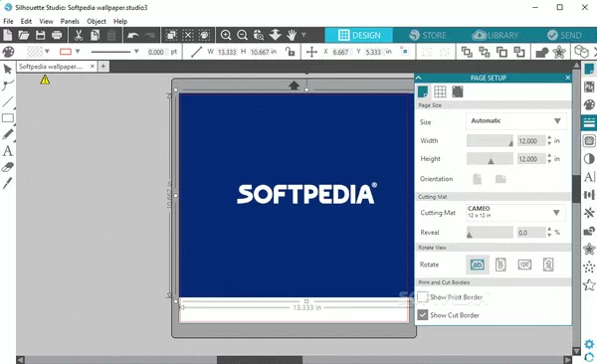The width and height of the screenshot is (597, 364).
Task: Create a new document with New icon
Action: (x=7, y=36)
